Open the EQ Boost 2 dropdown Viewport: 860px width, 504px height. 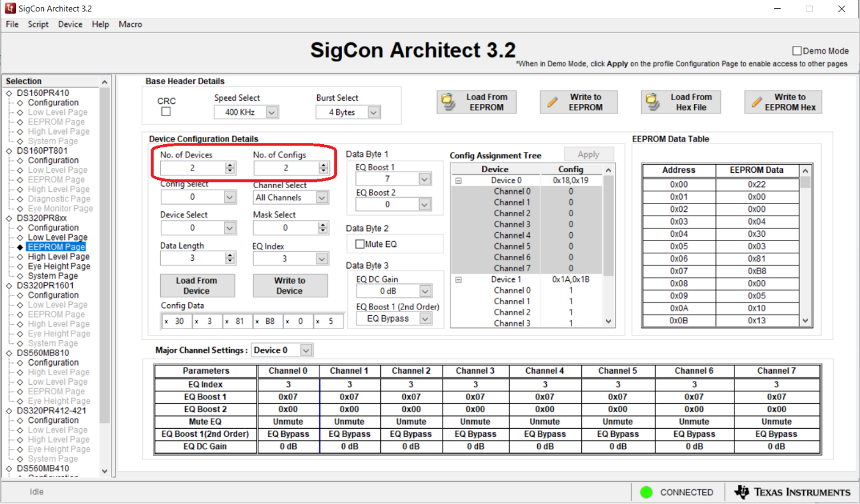coord(425,204)
